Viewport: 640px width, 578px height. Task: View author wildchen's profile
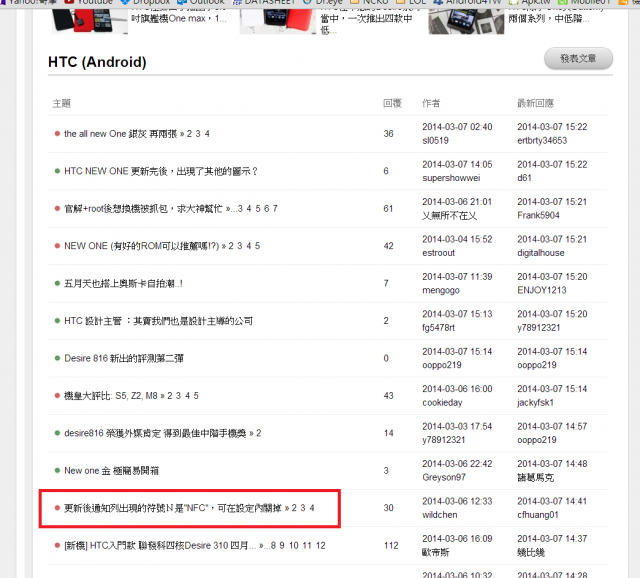pos(440,515)
